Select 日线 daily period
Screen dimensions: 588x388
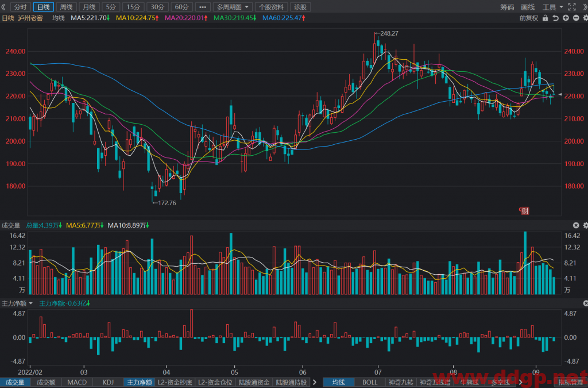click(44, 7)
